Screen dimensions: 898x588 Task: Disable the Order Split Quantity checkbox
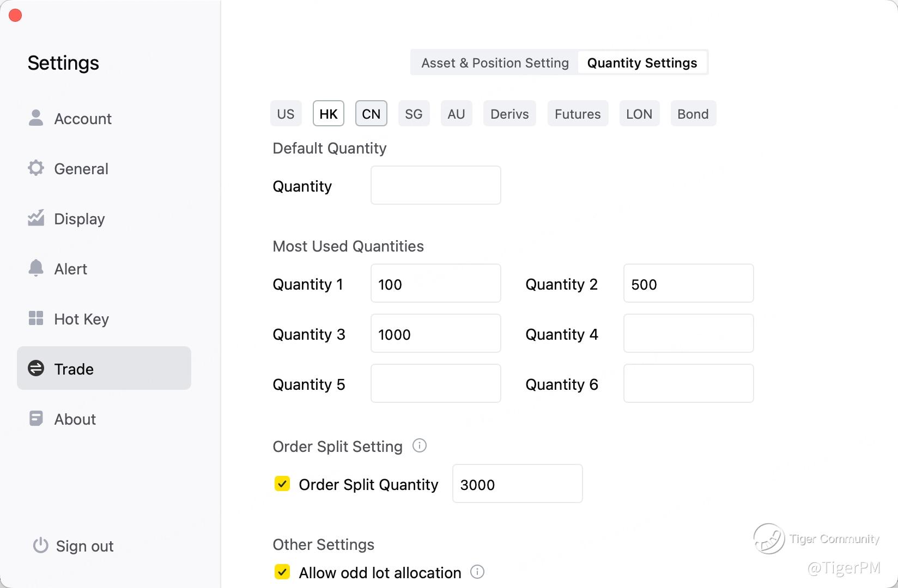pyautogui.click(x=282, y=484)
